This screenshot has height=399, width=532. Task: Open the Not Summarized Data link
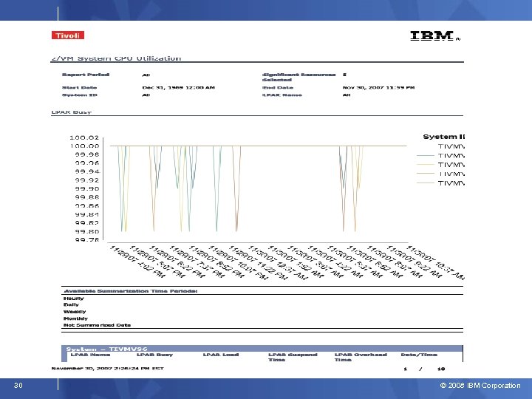pyautogui.click(x=97, y=325)
